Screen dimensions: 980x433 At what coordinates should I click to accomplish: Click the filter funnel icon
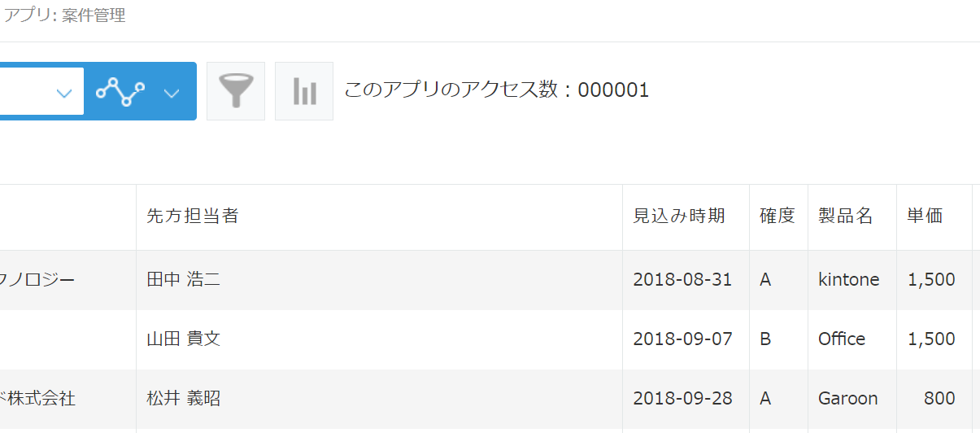(236, 91)
